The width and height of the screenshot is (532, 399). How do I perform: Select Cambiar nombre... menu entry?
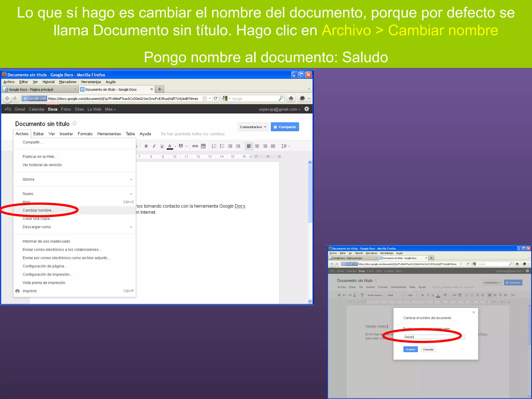[x=75, y=210]
